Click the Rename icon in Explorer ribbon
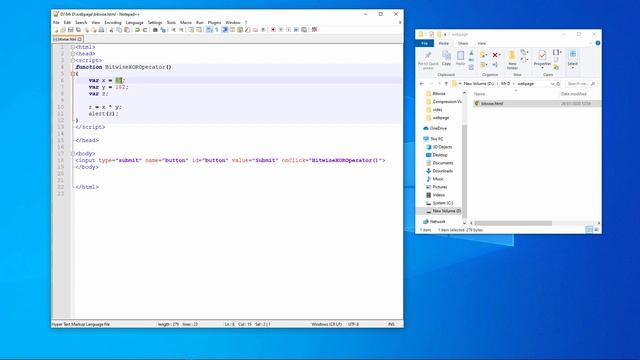The width and height of the screenshot is (640, 360). [x=495, y=64]
